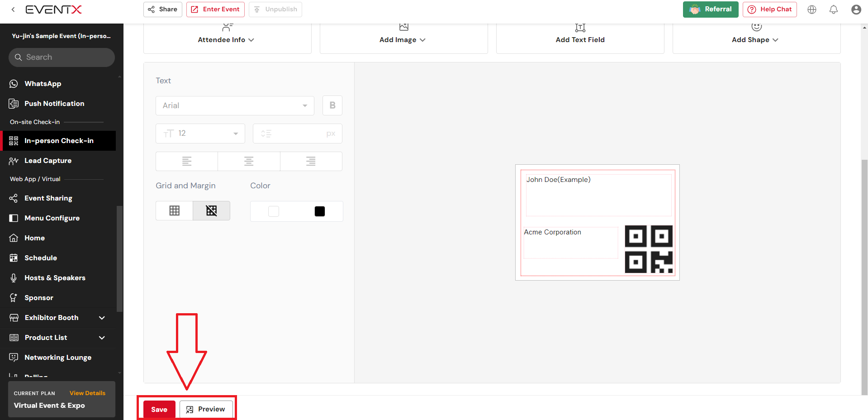Click the Unpublish button

(275, 10)
